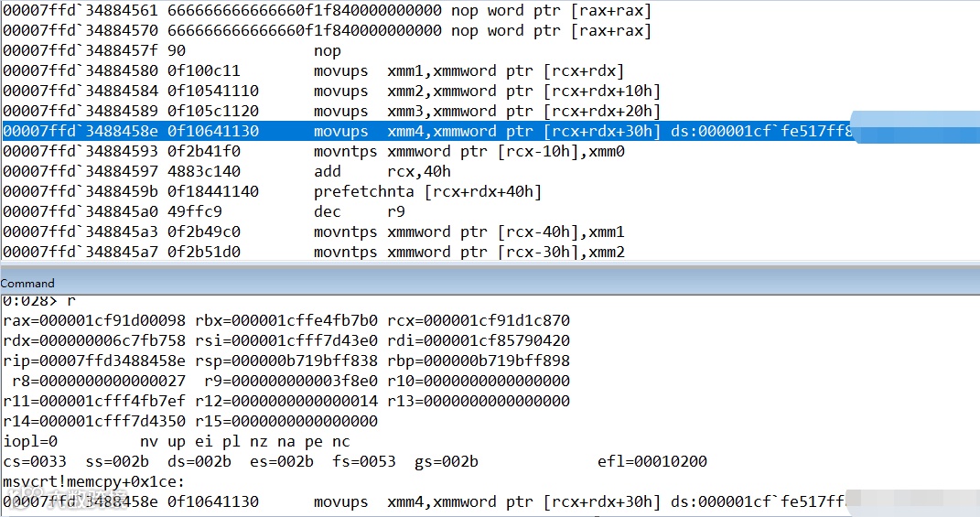Image resolution: width=980 pixels, height=517 pixels.
Task: Select the dec r9 instruction
Action: [204, 211]
